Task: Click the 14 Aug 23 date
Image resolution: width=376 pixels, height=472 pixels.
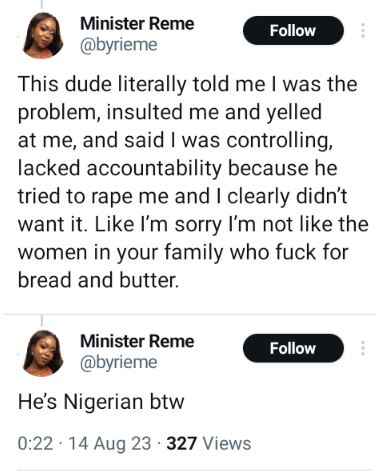Action: click(110, 444)
